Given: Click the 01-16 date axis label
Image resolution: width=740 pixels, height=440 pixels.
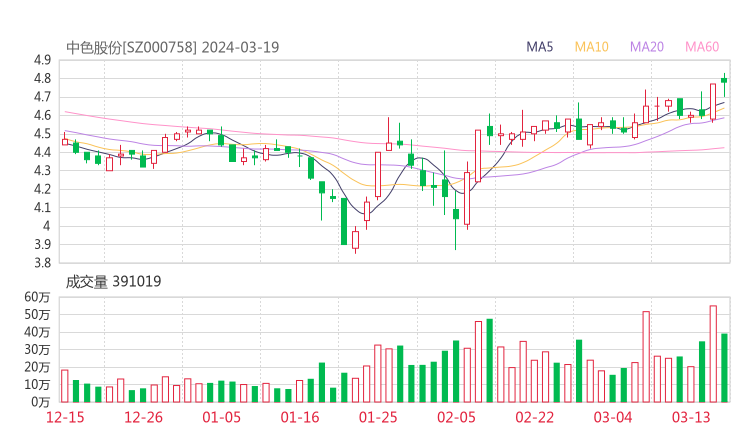Looking at the screenshot, I should [300, 417].
